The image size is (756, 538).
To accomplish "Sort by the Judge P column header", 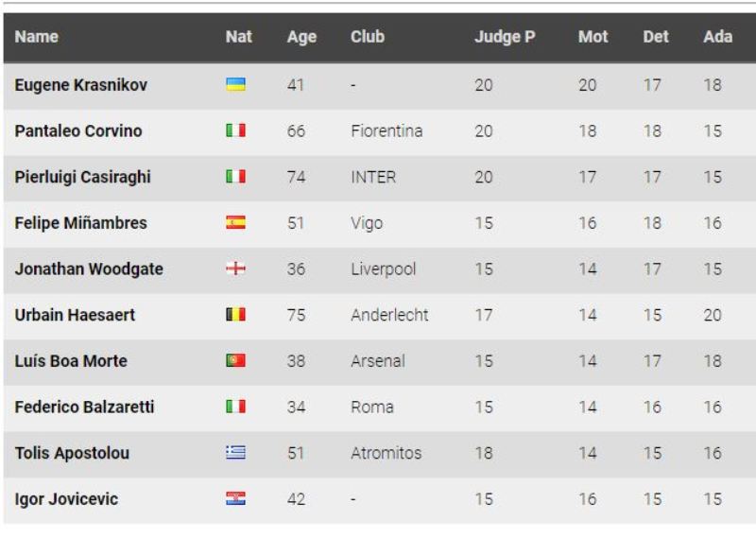I will (x=498, y=38).
